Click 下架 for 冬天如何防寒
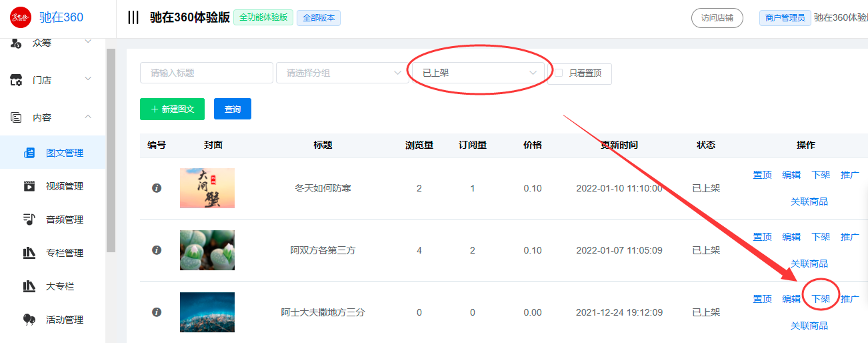Image resolution: width=868 pixels, height=343 pixels. pyautogui.click(x=821, y=175)
